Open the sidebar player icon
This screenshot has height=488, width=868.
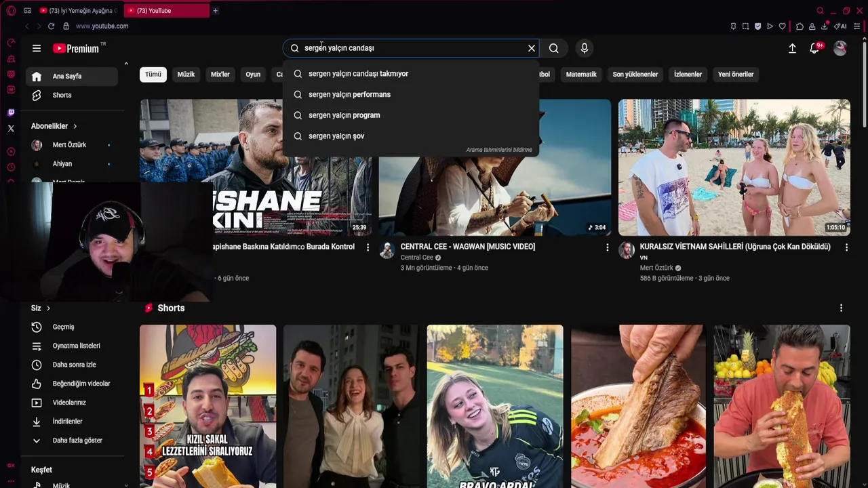[11, 151]
